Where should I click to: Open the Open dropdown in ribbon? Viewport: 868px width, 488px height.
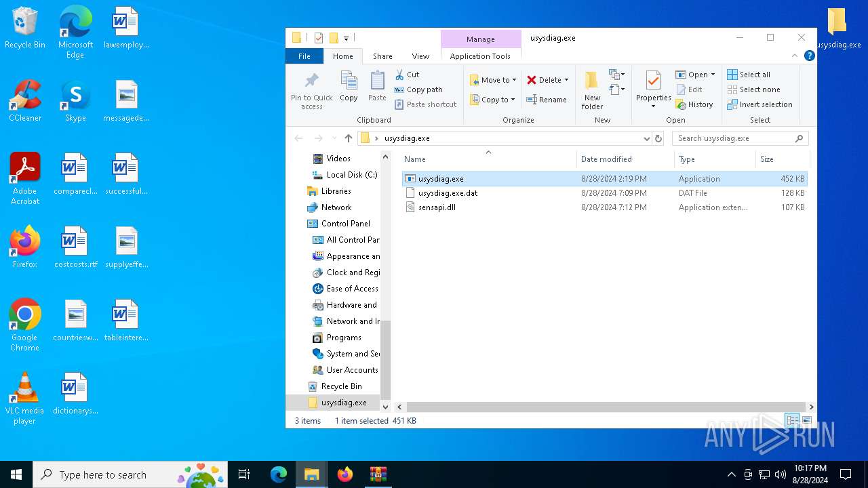tap(695, 75)
